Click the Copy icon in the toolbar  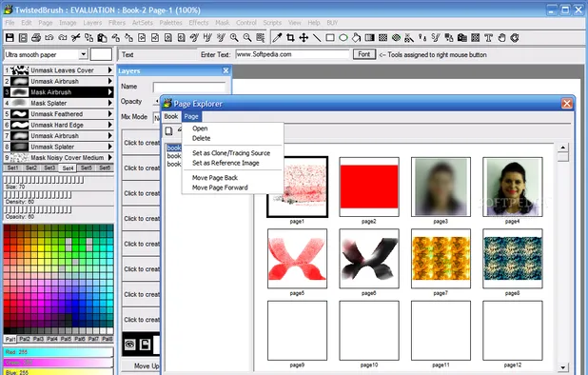[88, 37]
